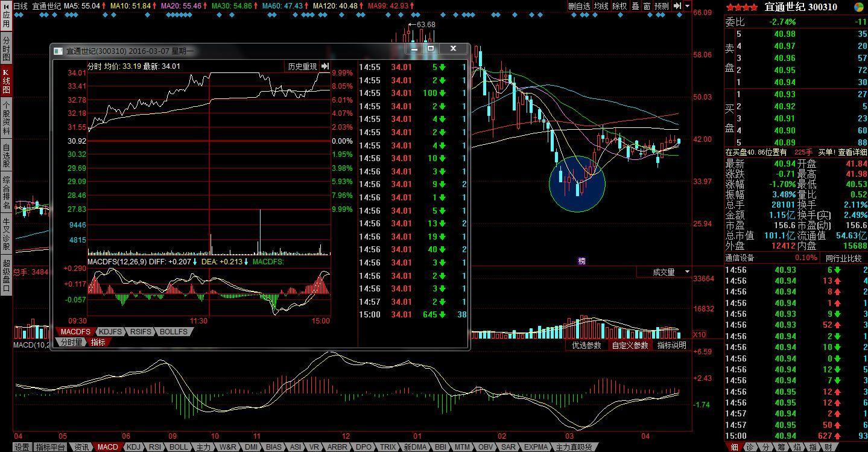Open 综合排名 from sidebar
The width and height of the screenshot is (868, 452).
[6, 193]
